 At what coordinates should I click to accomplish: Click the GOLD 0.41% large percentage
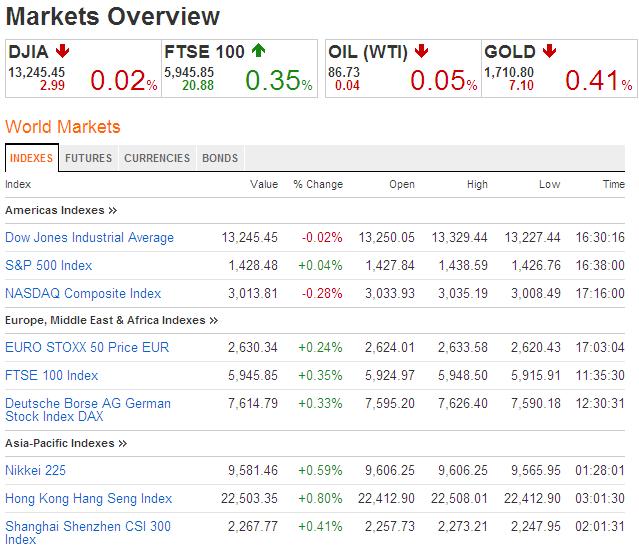click(x=599, y=80)
